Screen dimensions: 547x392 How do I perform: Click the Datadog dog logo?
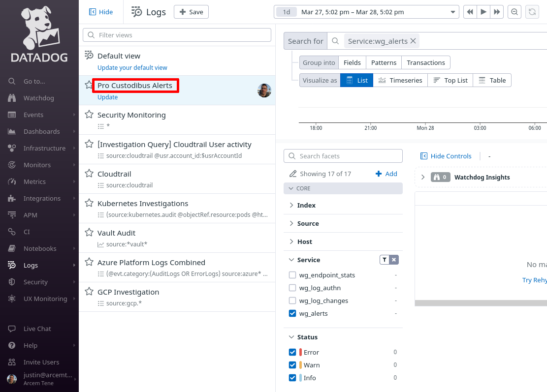click(39, 34)
